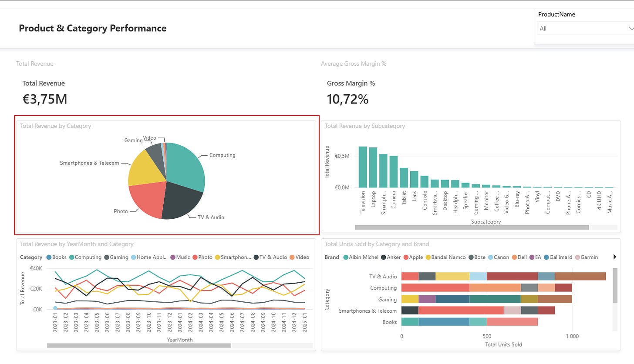Expand brand legend with the right arrow

point(614,257)
